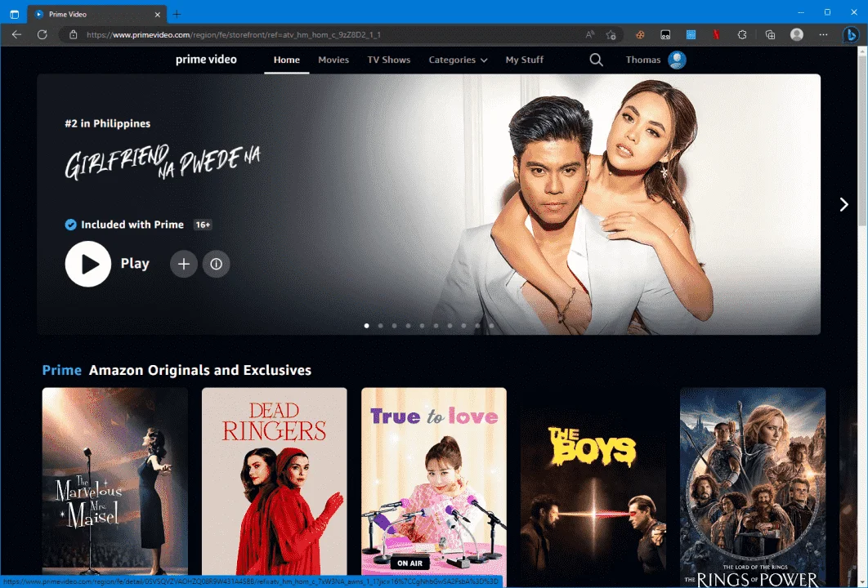Add Girlfriend Na Pwede Na to watchlist
The height and width of the screenshot is (588, 868).
coord(184,264)
